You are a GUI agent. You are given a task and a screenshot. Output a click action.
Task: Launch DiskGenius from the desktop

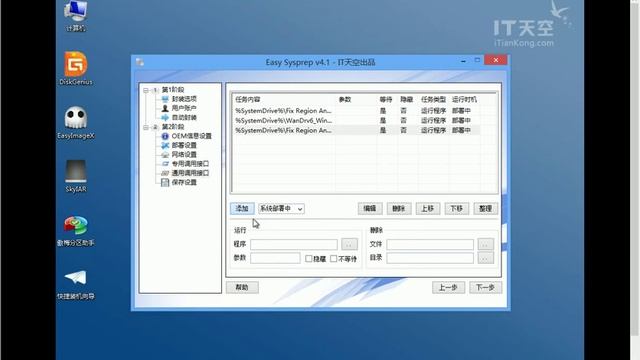tap(76, 68)
